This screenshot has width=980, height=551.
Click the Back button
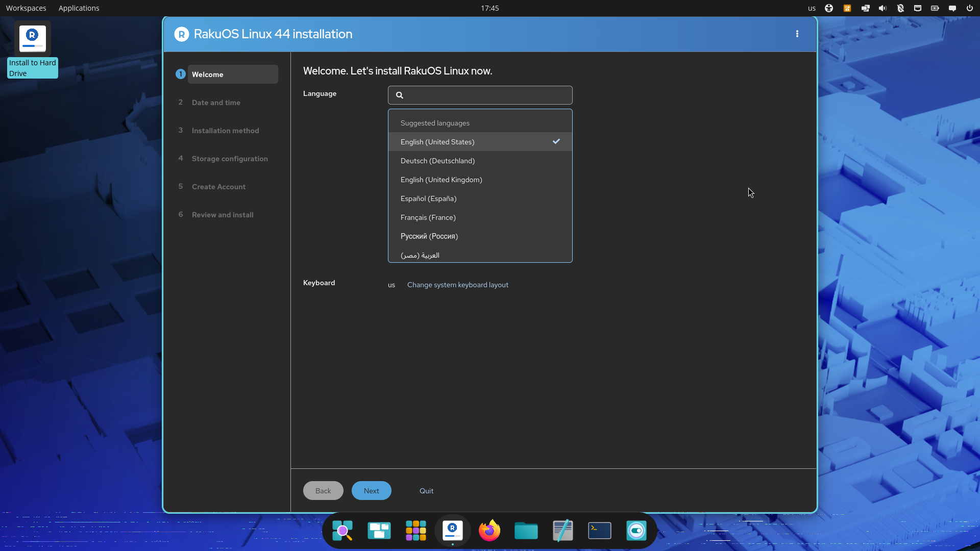tap(323, 491)
